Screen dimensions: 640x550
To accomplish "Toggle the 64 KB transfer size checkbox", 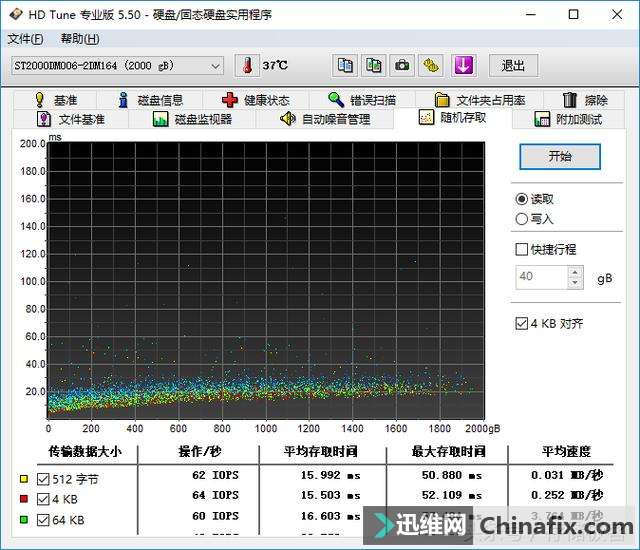I will [43, 520].
